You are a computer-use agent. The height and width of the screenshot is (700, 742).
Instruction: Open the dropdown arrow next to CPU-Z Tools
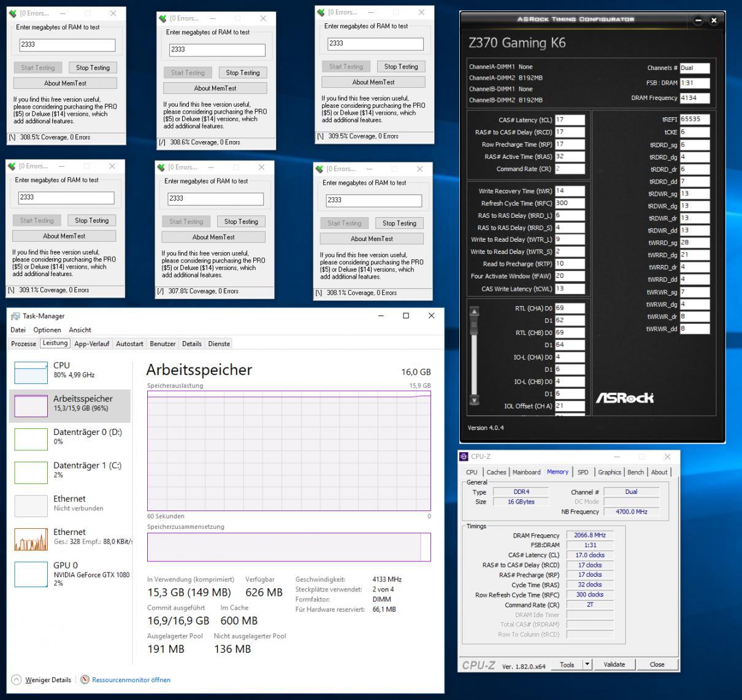point(587,664)
